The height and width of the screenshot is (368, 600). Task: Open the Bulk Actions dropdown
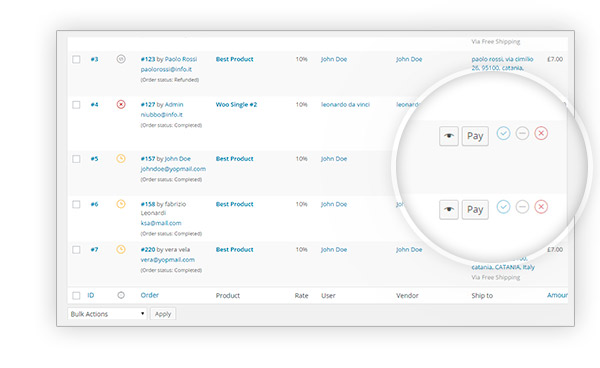point(107,314)
